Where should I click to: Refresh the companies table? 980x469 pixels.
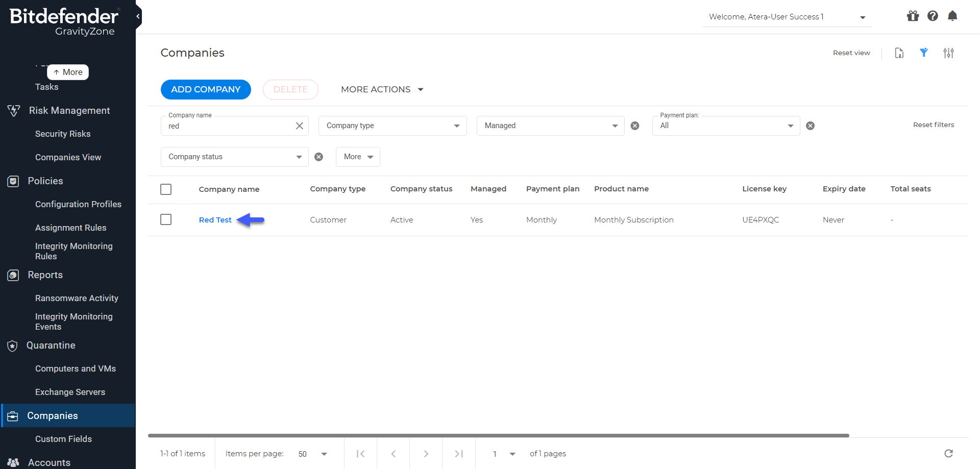click(948, 453)
